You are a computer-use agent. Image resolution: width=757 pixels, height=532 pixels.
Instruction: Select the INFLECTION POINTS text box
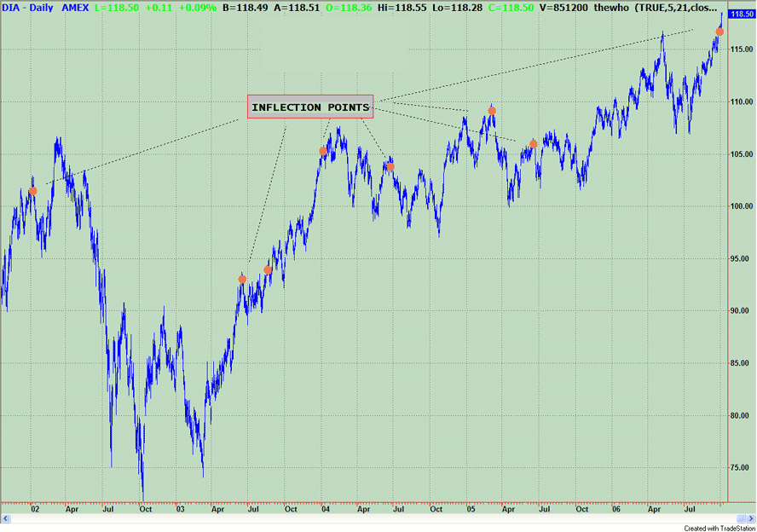pos(310,107)
